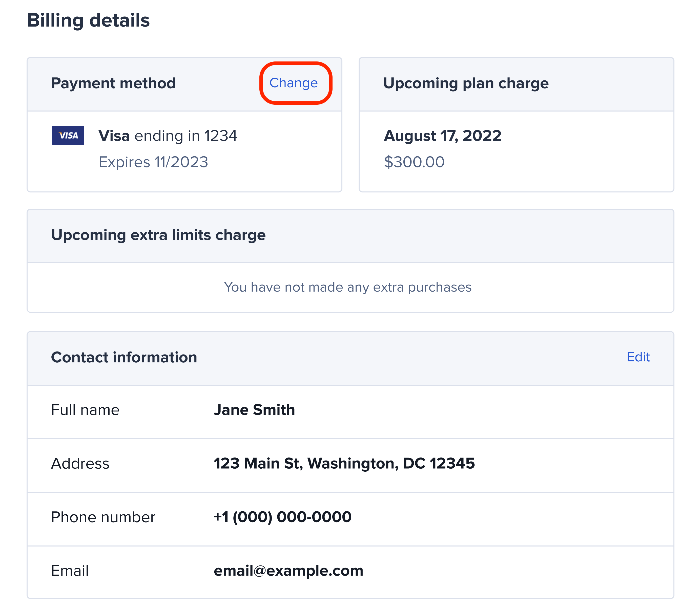Screen dimensions: 700x612
Task: Click the 'Phone number' field label
Action: (103, 517)
